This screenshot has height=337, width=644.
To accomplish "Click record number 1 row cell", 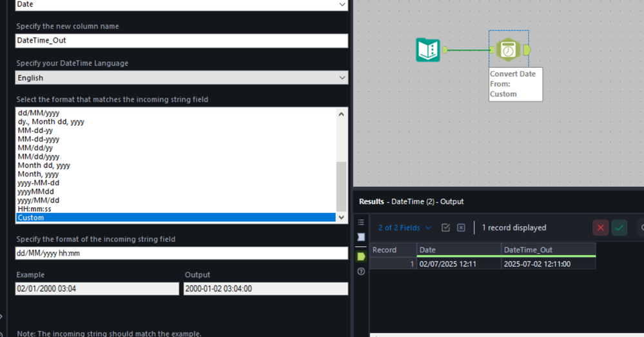I will click(x=393, y=264).
